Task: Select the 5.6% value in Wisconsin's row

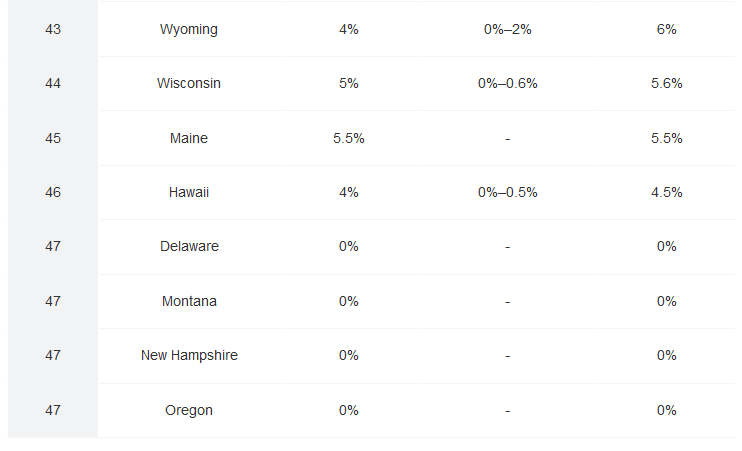Action: pyautogui.click(x=667, y=83)
